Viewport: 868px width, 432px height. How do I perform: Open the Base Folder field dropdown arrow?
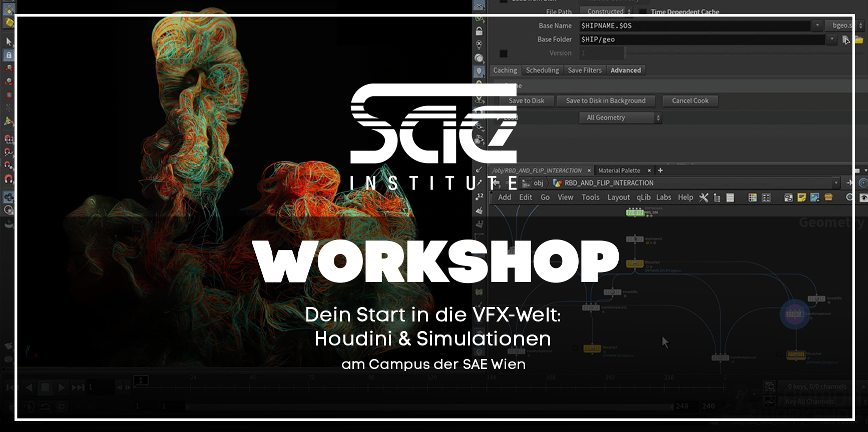click(832, 39)
